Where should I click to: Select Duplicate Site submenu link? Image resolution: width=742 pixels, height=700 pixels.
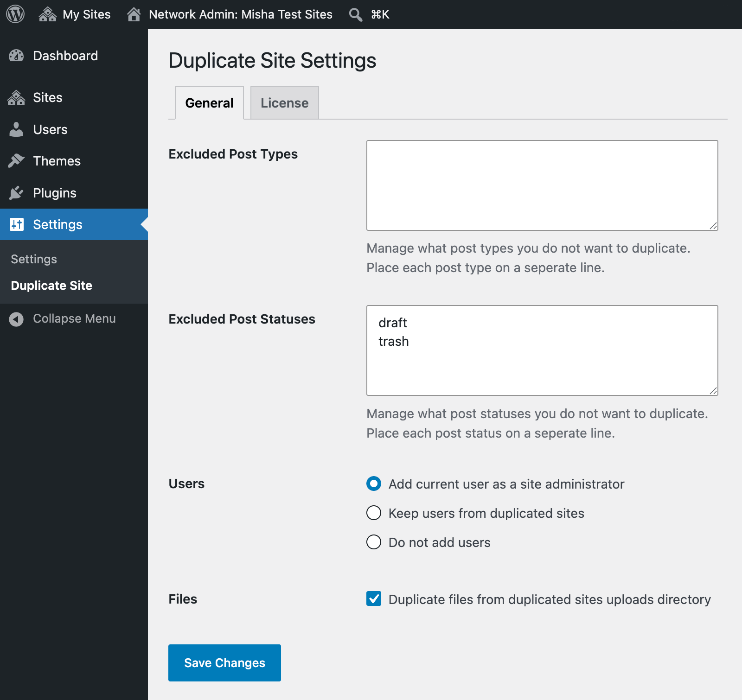pos(51,286)
